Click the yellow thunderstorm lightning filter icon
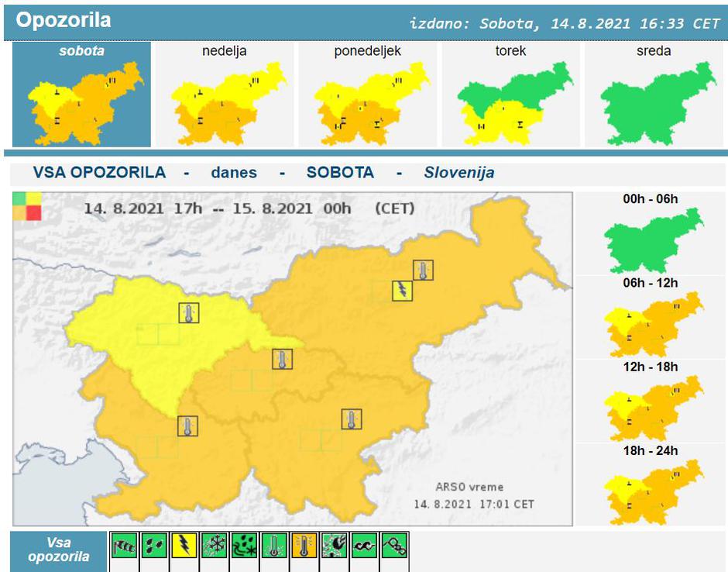Image resolution: width=728 pixels, height=572 pixels. (184, 546)
